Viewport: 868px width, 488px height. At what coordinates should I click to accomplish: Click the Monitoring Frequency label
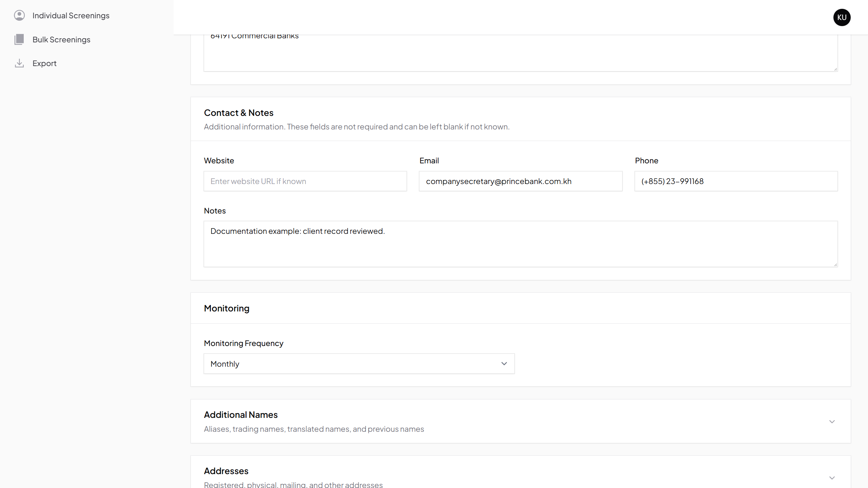tap(244, 343)
